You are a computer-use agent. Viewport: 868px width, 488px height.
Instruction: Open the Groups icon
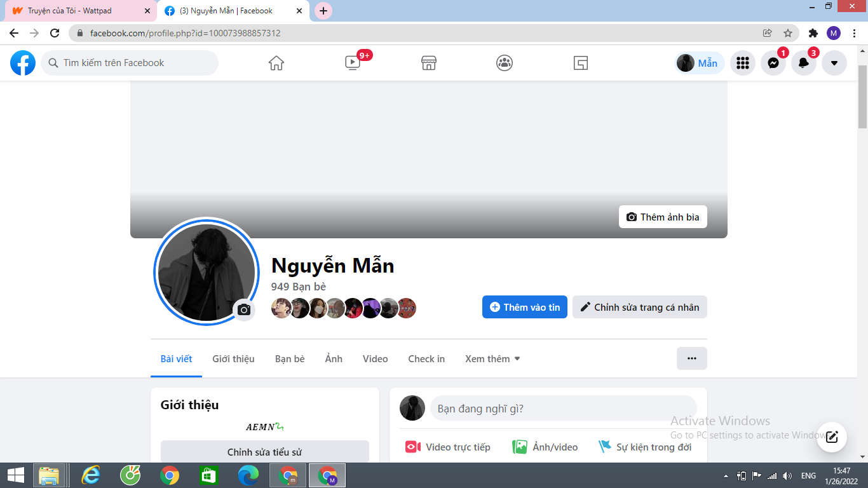tap(505, 63)
